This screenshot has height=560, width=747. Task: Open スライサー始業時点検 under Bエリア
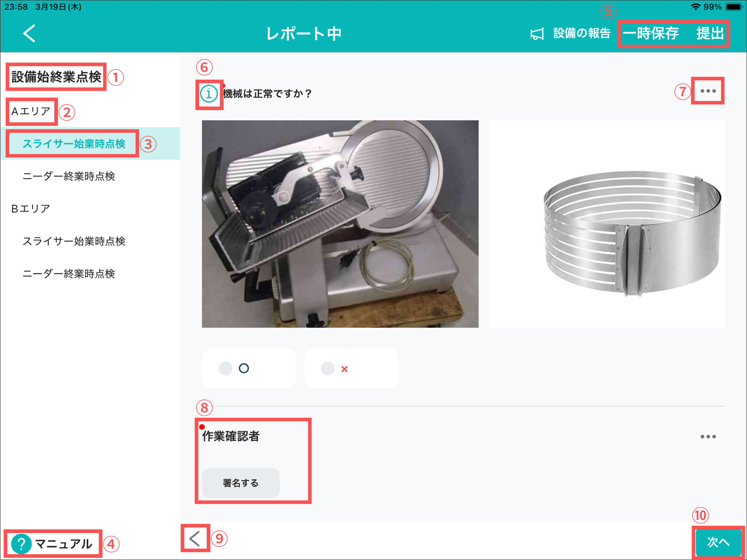click(74, 241)
